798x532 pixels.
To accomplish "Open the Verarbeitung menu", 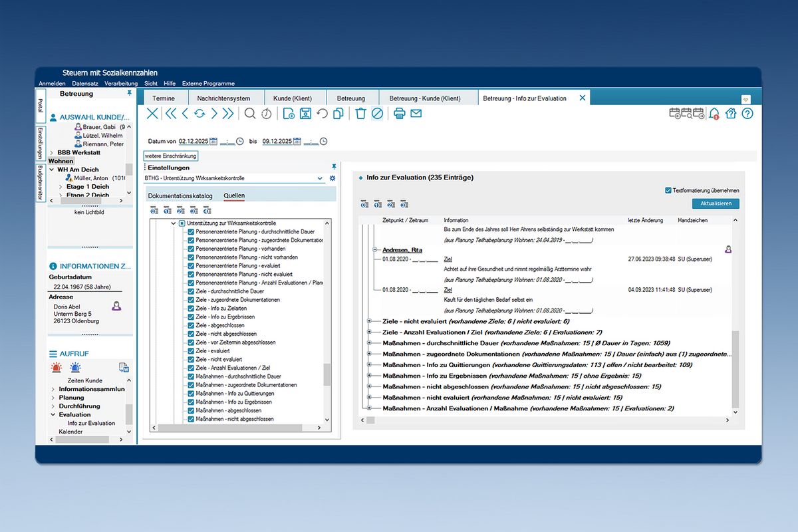I will (x=120, y=84).
